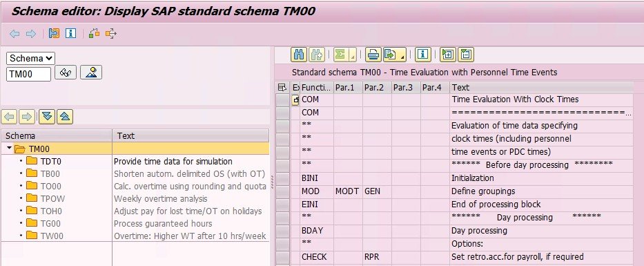Click the icon in first COM row
Image resolution: width=644 pixels, height=266 pixels.
[x=295, y=100]
